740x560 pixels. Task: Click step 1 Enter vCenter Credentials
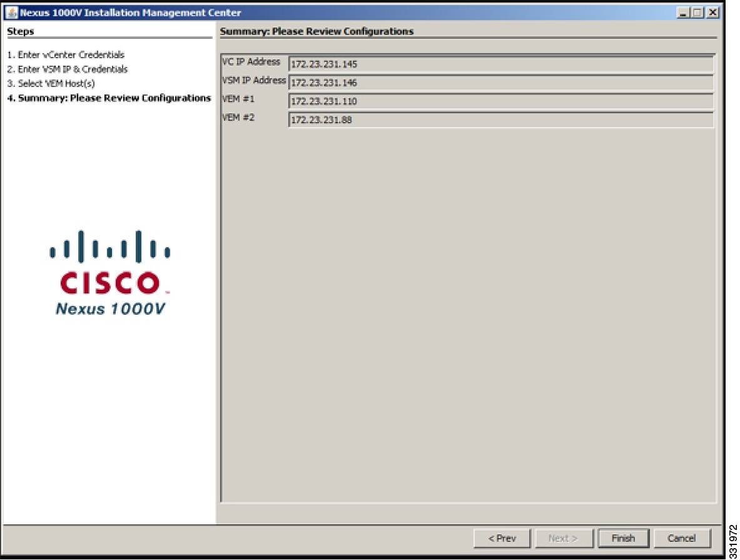coord(66,55)
